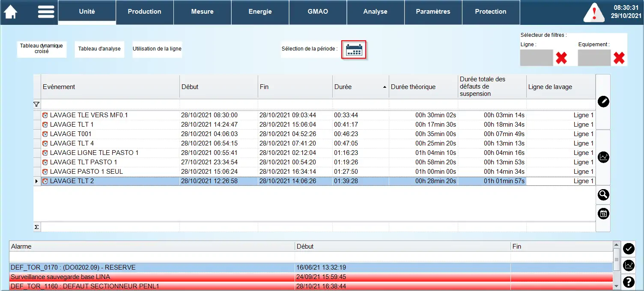Acknowledge alarms with checkmark icon
This screenshot has width=644, height=291.
(x=629, y=248)
